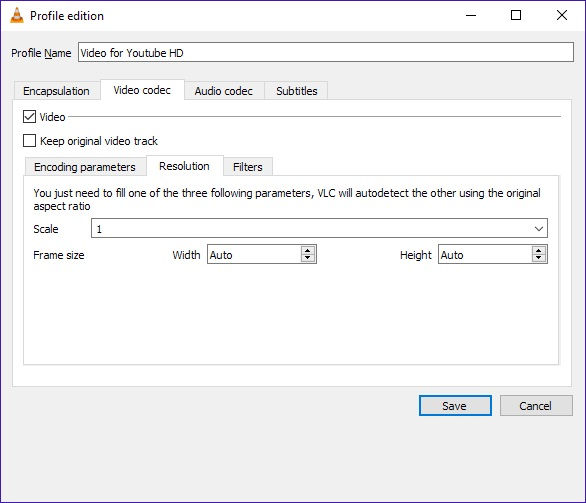Open the Audio codec tab
Screen dimensions: 586x503
pos(223,91)
